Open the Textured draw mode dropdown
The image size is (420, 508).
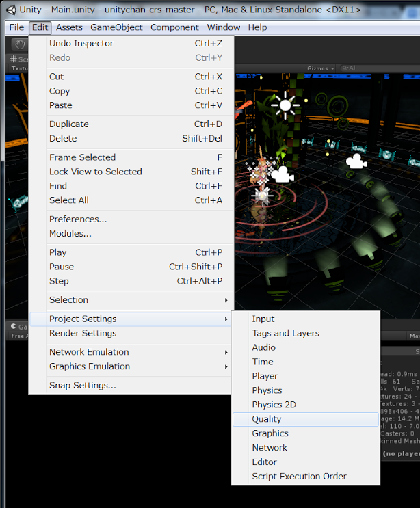pos(18,68)
